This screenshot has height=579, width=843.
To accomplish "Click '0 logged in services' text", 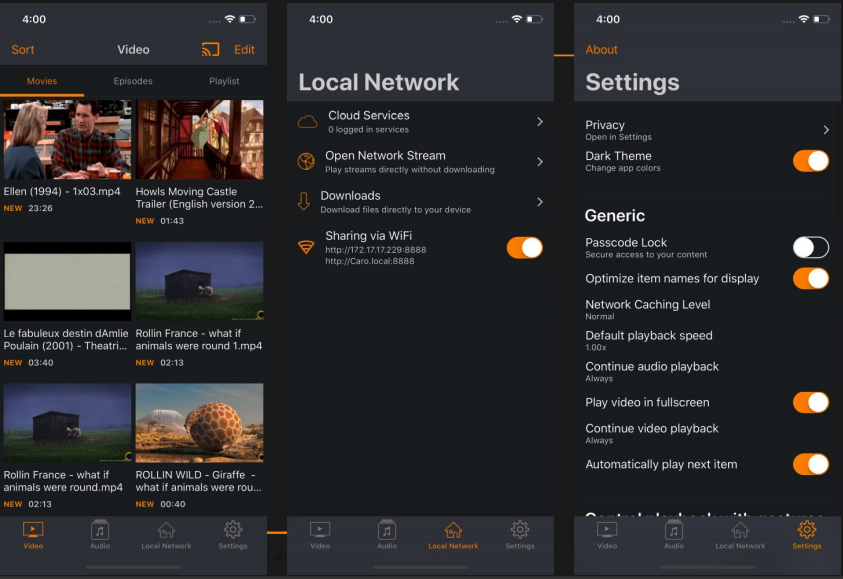I will click(368, 130).
